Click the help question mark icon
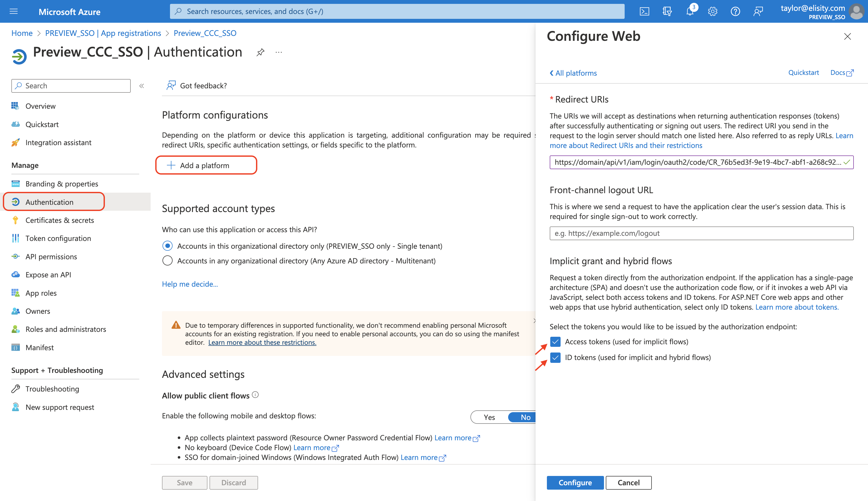The image size is (868, 501). coord(735,11)
